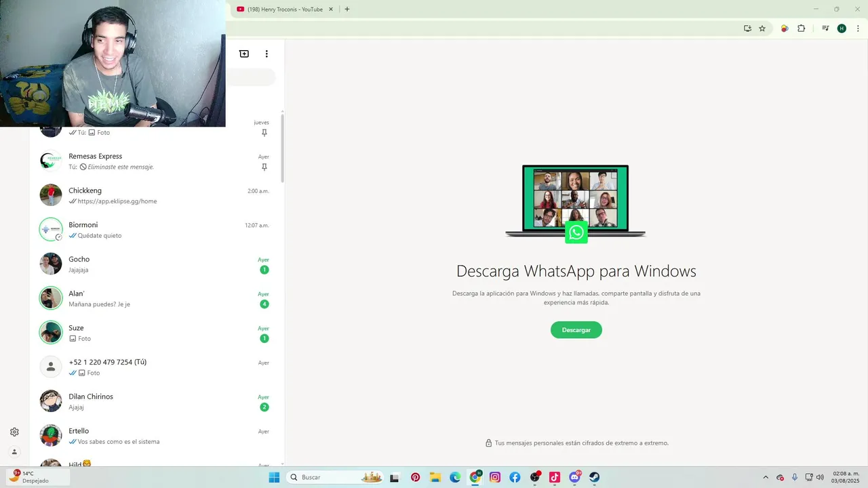Click the unread badge 1 on Suze chat
The width and height of the screenshot is (868, 488).
[264, 338]
